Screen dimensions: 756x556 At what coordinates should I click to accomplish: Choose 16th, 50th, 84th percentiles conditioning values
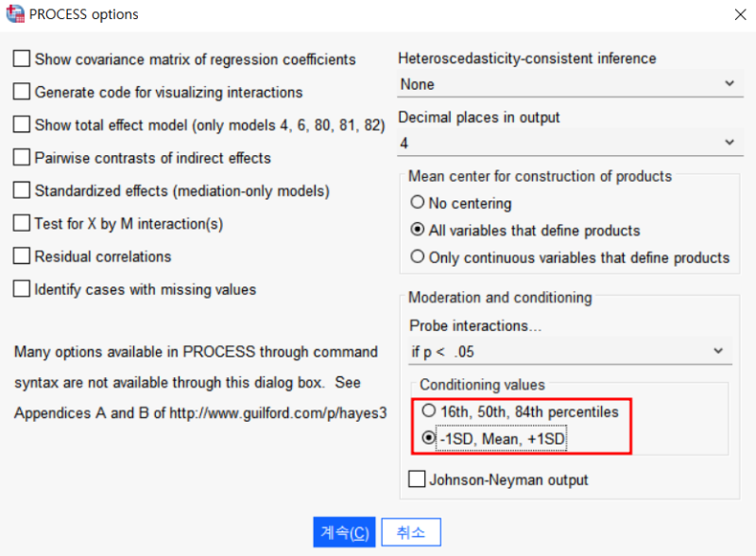point(430,411)
